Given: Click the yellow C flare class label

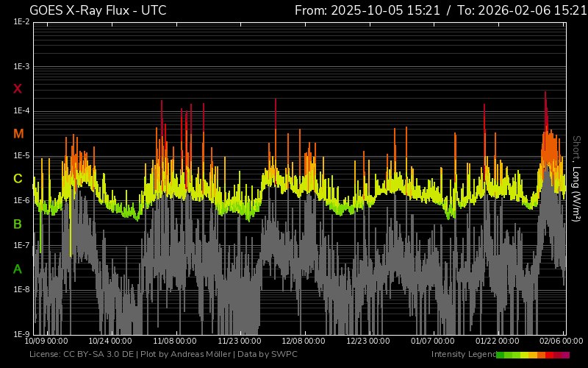Looking at the screenshot, I should click(x=18, y=179).
